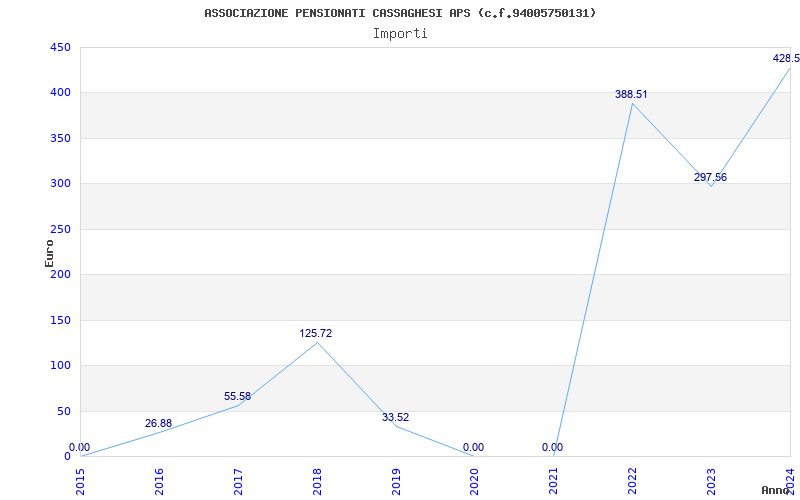Click the 0.00 label above 2020
The height and width of the screenshot is (500, 800).
[473, 447]
